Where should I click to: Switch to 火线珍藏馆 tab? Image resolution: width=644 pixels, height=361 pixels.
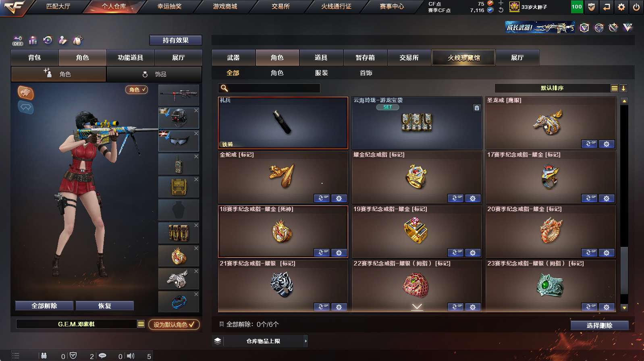(463, 58)
